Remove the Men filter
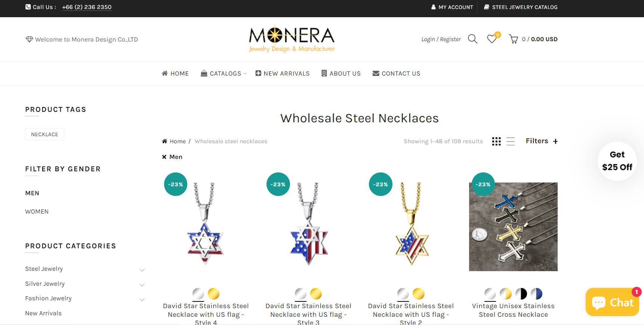This screenshot has height=325, width=644. (172, 157)
